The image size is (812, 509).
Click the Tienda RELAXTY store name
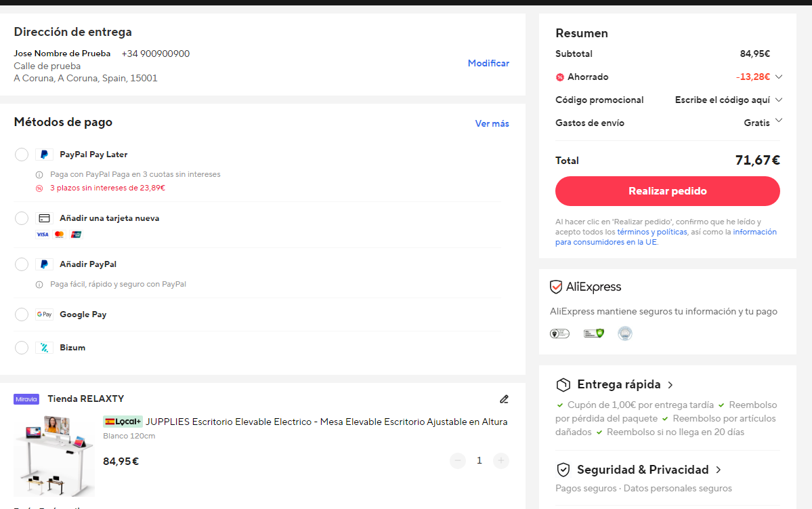(86, 399)
